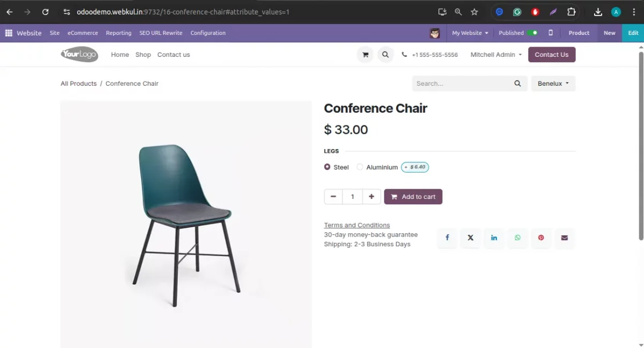644x348 pixels.
Task: Share the product on Facebook
Action: tap(447, 238)
